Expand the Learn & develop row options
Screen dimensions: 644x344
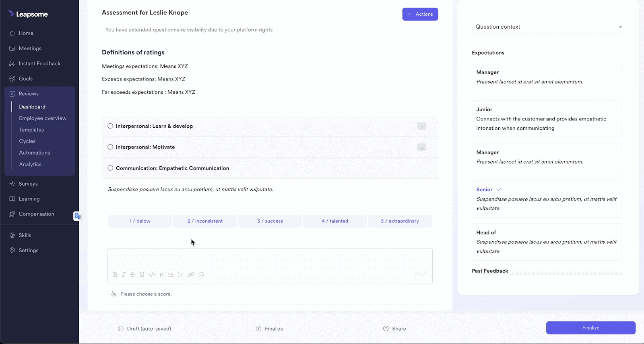(421, 126)
